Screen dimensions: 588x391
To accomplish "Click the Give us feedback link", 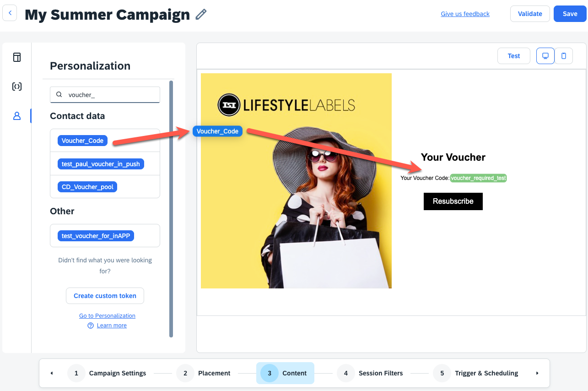I will click(465, 14).
